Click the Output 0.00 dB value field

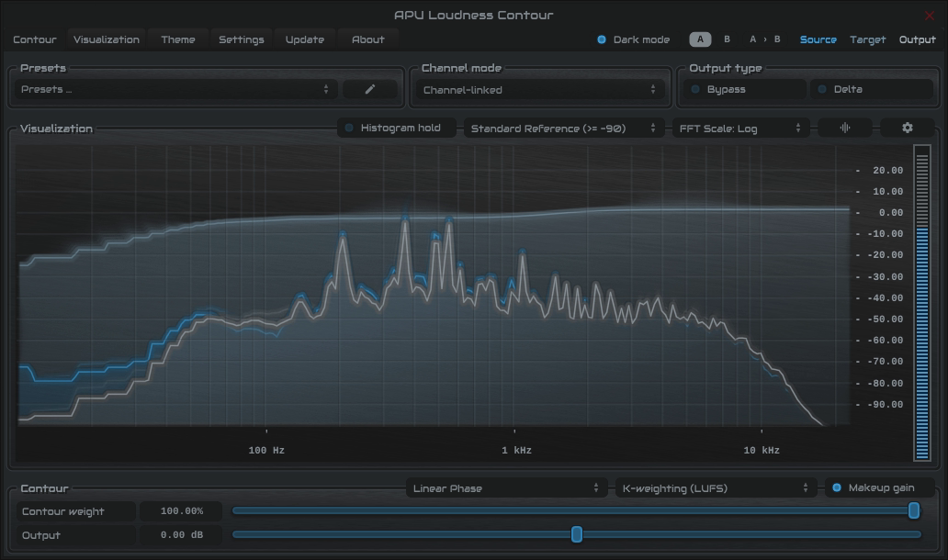(181, 534)
